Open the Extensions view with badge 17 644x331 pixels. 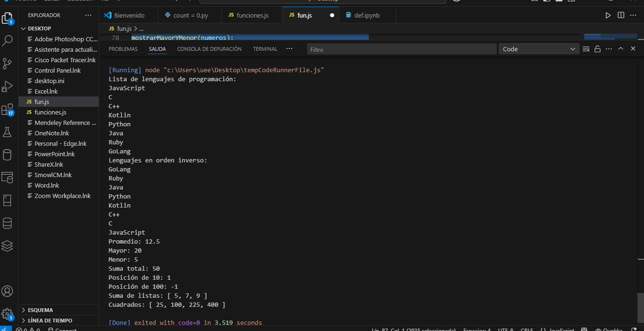7,110
